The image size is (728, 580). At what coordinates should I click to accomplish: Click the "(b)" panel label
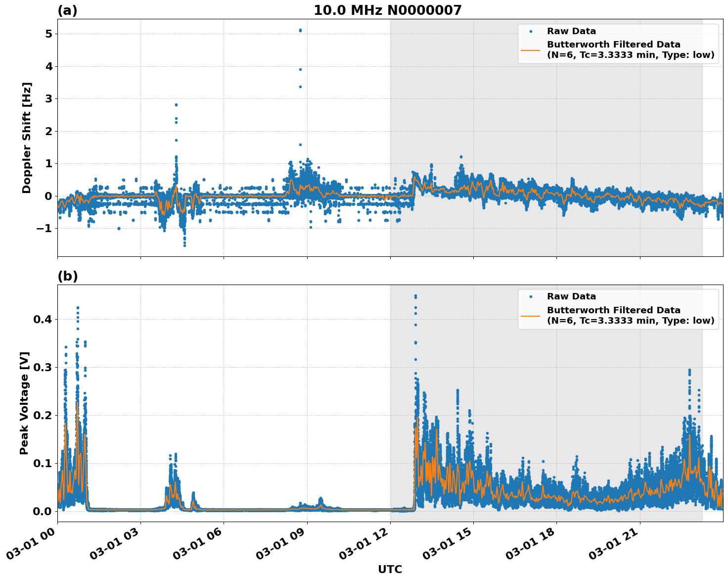(68, 276)
